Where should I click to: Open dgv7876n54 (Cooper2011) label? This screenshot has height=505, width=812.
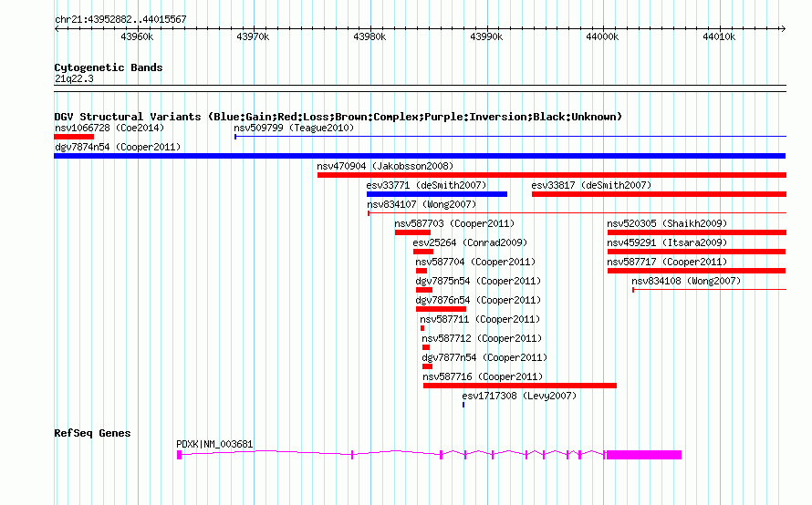coord(478,300)
